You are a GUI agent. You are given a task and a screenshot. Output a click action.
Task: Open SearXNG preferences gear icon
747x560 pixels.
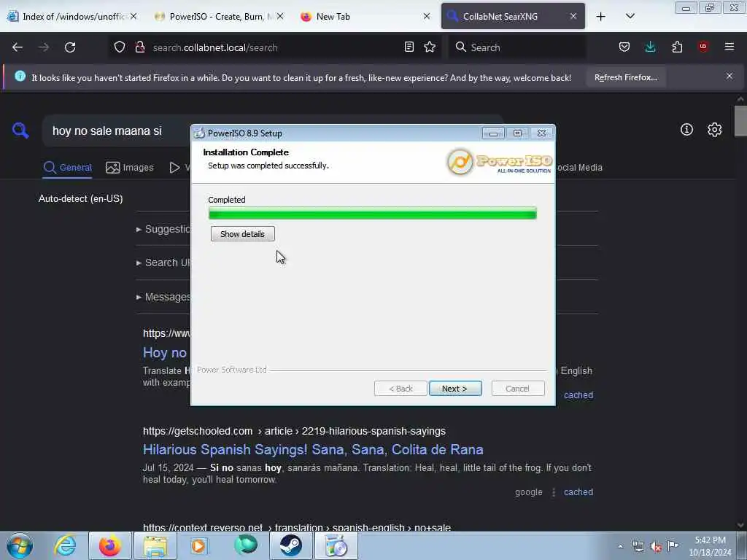(714, 129)
